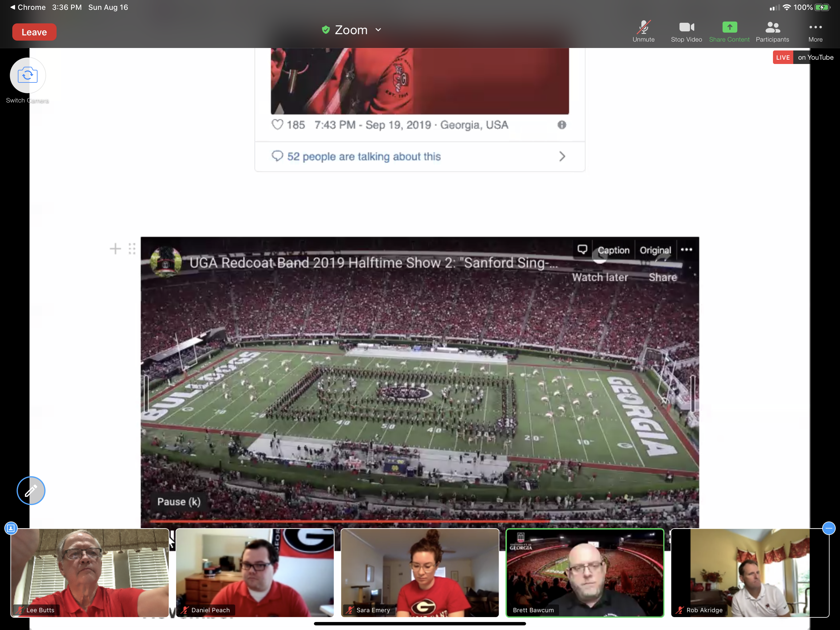Screen dimensions: 840x630
Task: Select Caption on the video block
Action: tap(613, 250)
